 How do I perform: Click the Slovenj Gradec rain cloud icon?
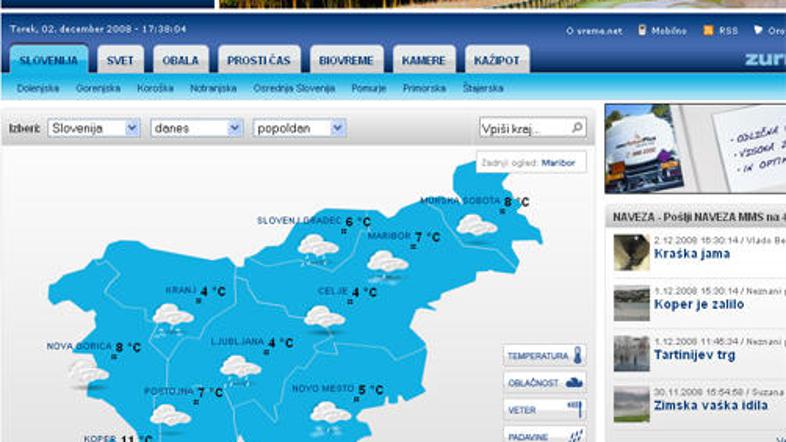[x=318, y=249]
